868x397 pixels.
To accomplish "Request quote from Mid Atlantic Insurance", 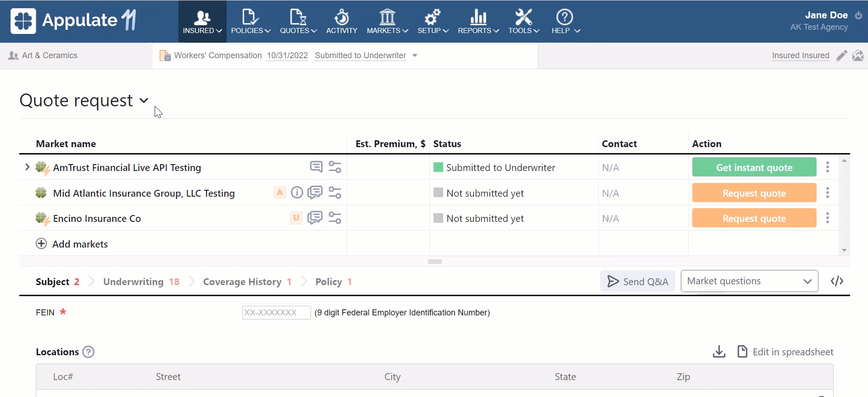I will [754, 193].
